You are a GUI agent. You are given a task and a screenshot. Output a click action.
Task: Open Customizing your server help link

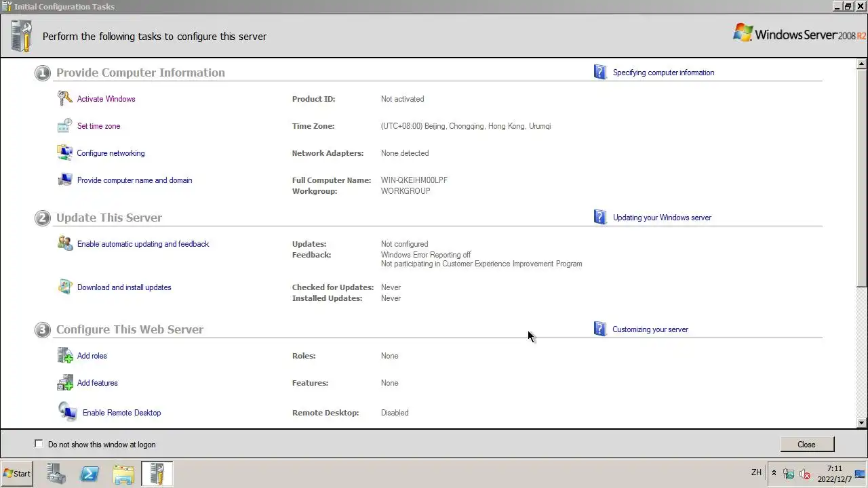click(650, 329)
